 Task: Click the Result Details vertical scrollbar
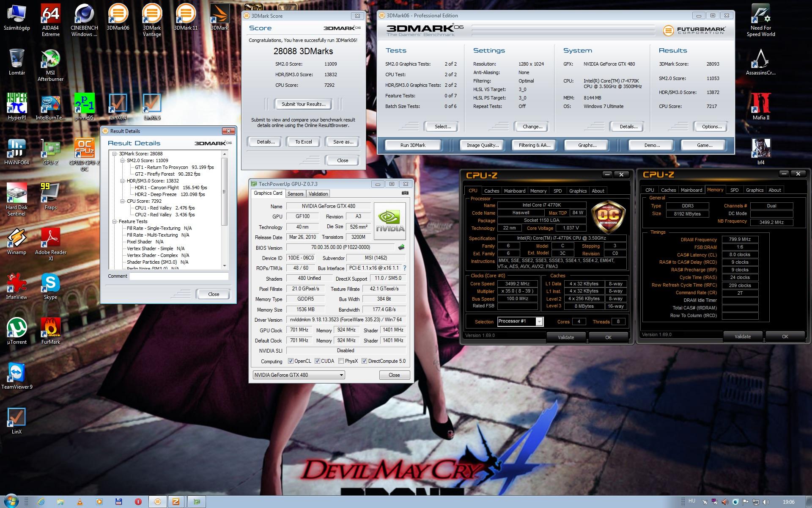click(225, 210)
